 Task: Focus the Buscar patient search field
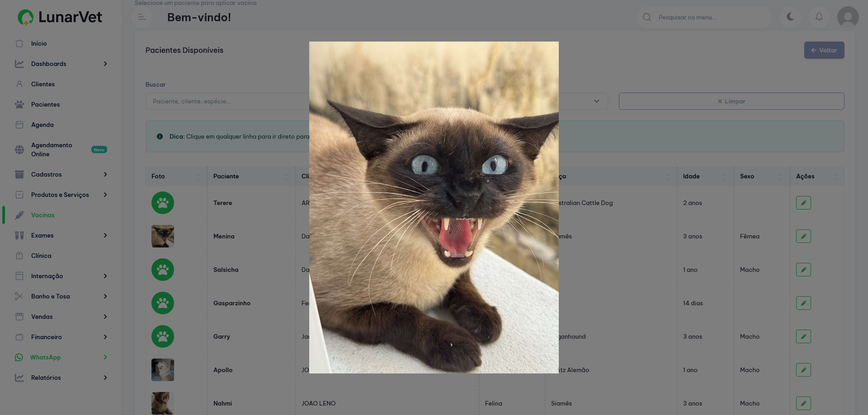pyautogui.click(x=227, y=101)
